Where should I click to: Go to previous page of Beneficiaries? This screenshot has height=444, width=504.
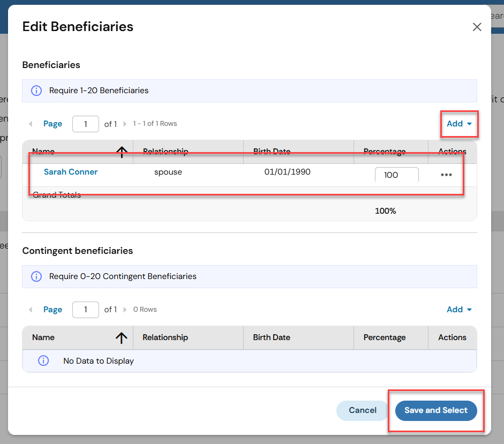(x=31, y=124)
